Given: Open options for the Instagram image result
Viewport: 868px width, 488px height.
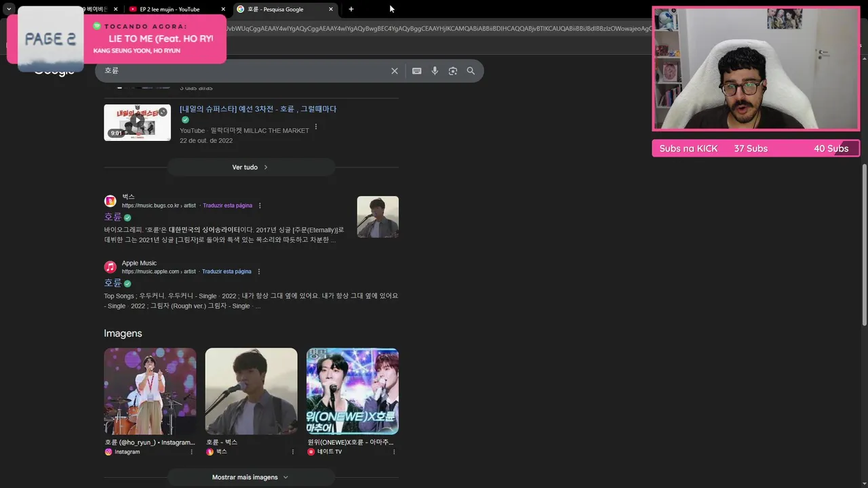Looking at the screenshot, I should pos(191,452).
